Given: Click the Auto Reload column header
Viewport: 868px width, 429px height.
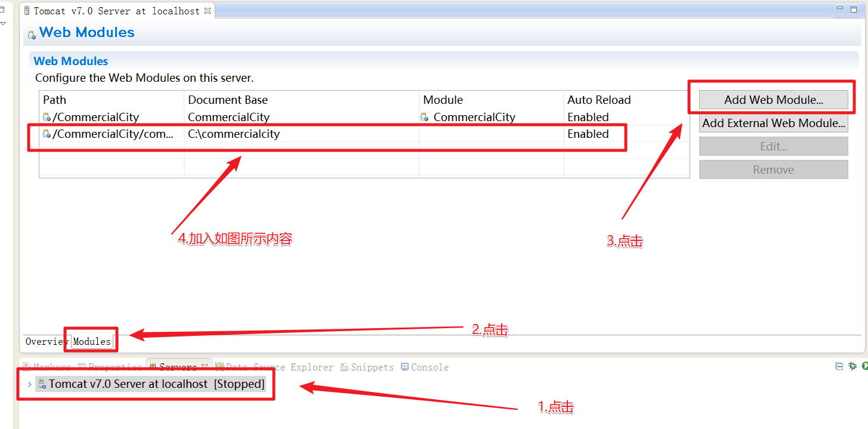Looking at the screenshot, I should [626, 100].
